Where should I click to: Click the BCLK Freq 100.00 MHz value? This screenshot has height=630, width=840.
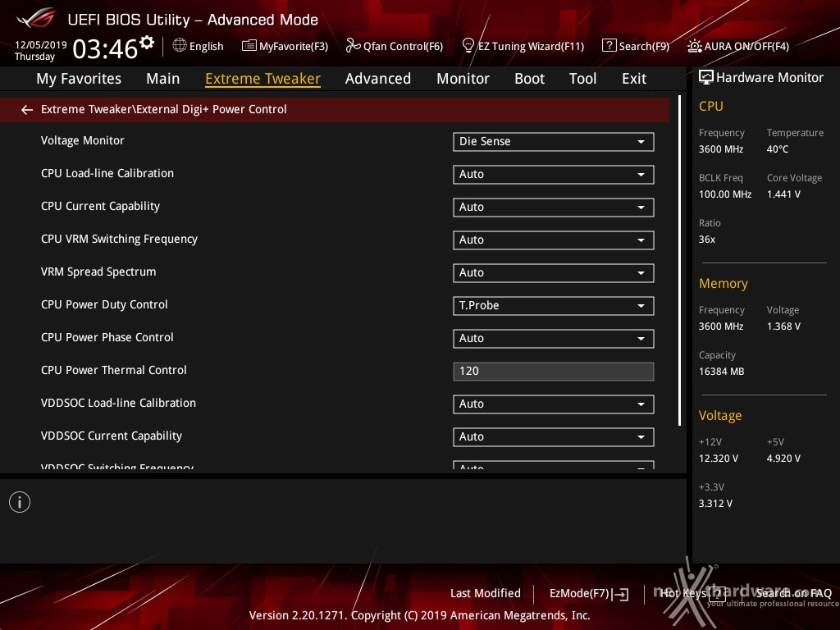[725, 194]
